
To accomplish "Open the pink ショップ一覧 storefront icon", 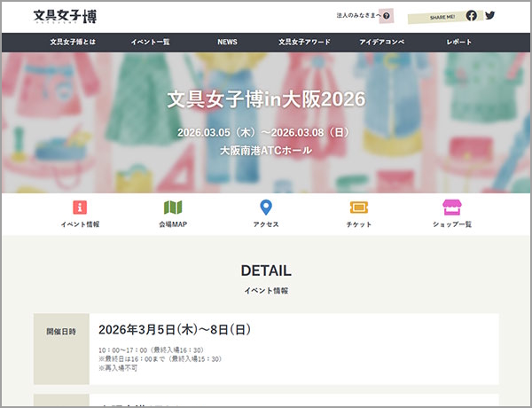I will click(x=452, y=208).
